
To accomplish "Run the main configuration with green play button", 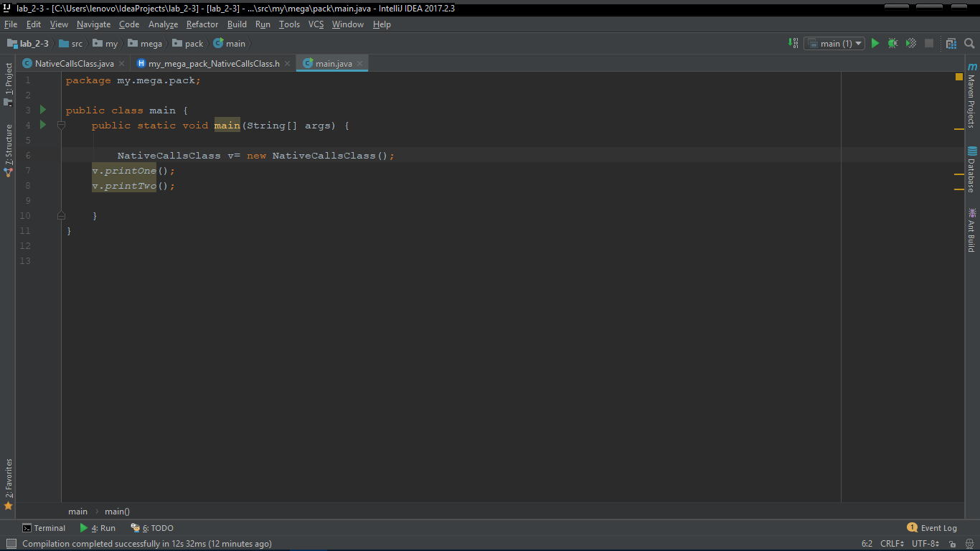I will [x=875, y=43].
